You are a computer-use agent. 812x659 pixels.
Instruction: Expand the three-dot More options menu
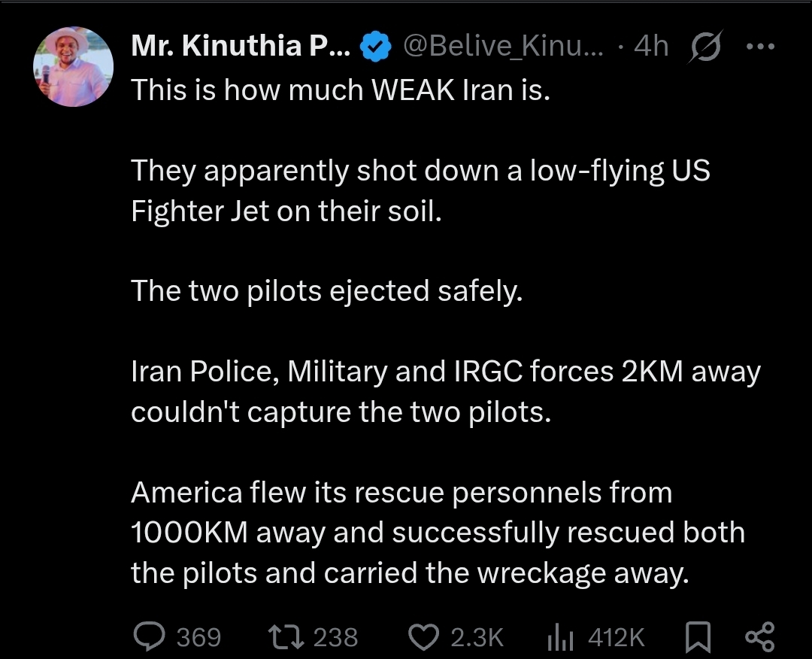759,47
